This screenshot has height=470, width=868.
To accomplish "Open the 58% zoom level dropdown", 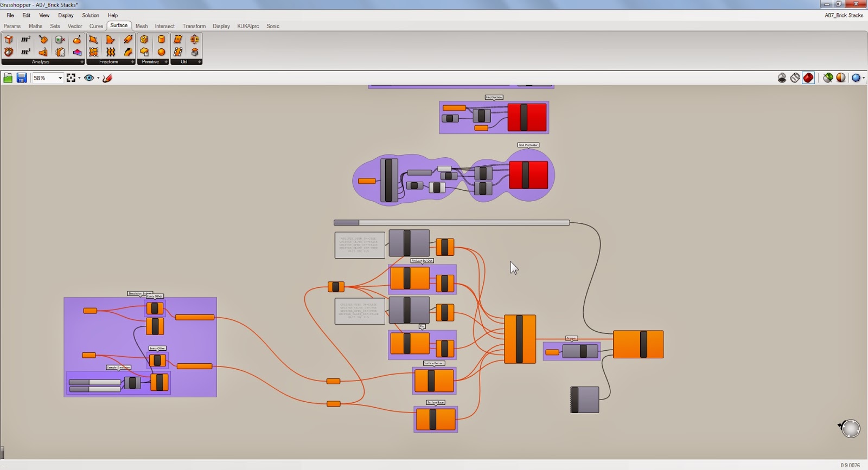I will [60, 78].
